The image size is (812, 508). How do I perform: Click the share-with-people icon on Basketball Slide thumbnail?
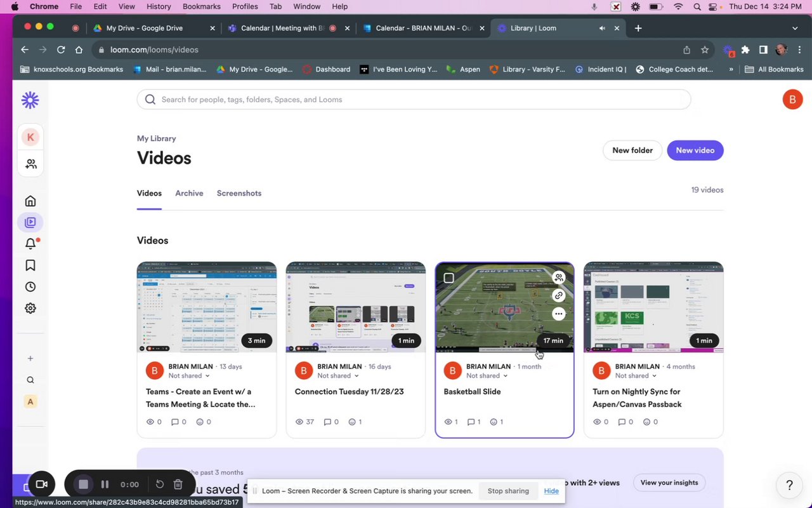(558, 277)
